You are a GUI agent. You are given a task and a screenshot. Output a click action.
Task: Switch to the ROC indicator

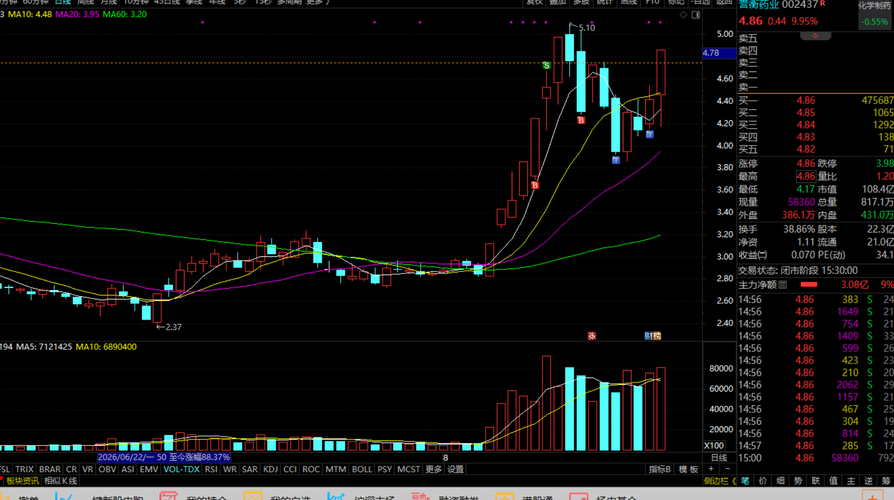(311, 469)
